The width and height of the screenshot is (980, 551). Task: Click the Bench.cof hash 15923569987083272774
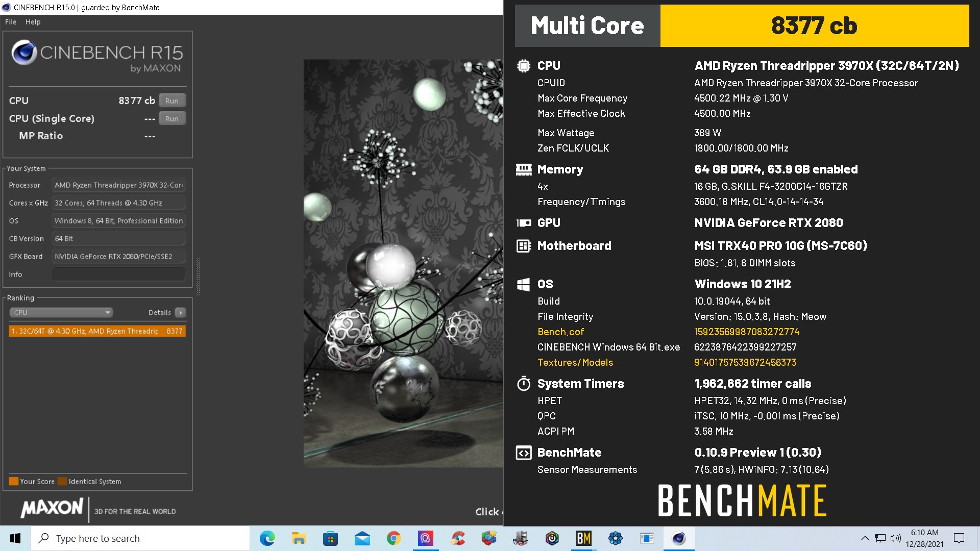747,332
